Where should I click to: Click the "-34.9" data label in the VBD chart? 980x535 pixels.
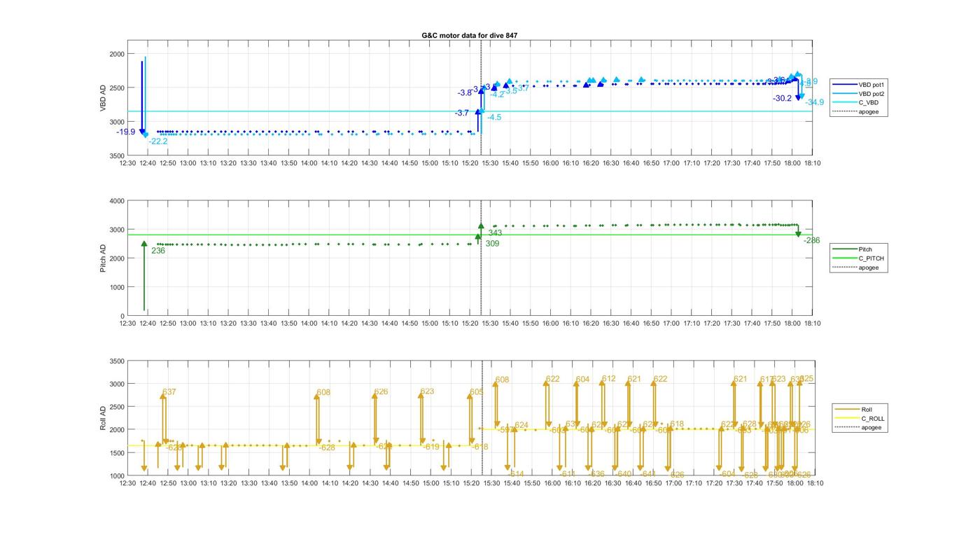(x=815, y=103)
